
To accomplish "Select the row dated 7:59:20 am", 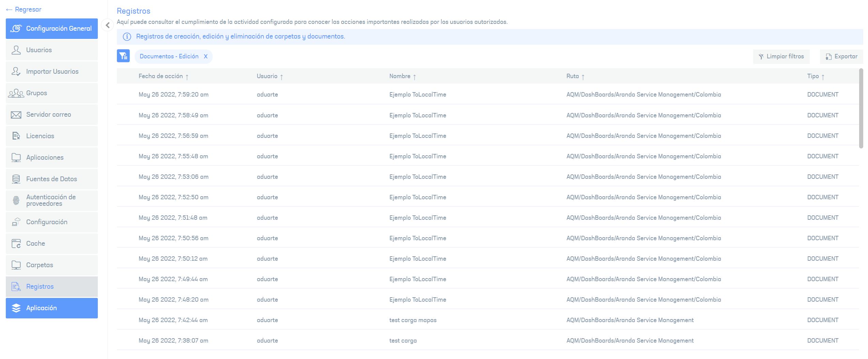I will click(x=488, y=95).
